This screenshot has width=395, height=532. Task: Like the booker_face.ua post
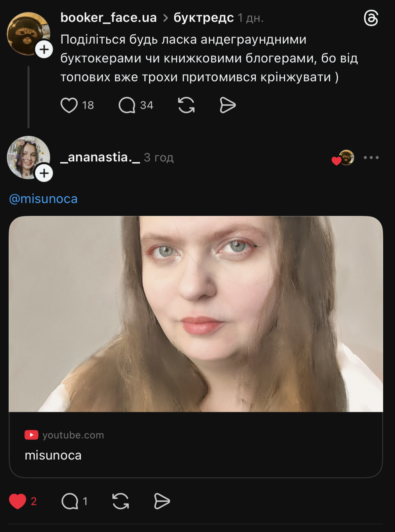(69, 105)
